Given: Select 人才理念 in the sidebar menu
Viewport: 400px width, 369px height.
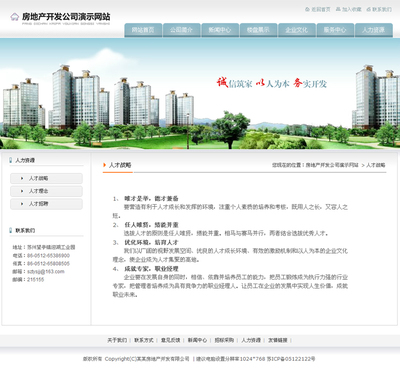Looking at the screenshot, I should [46, 191].
